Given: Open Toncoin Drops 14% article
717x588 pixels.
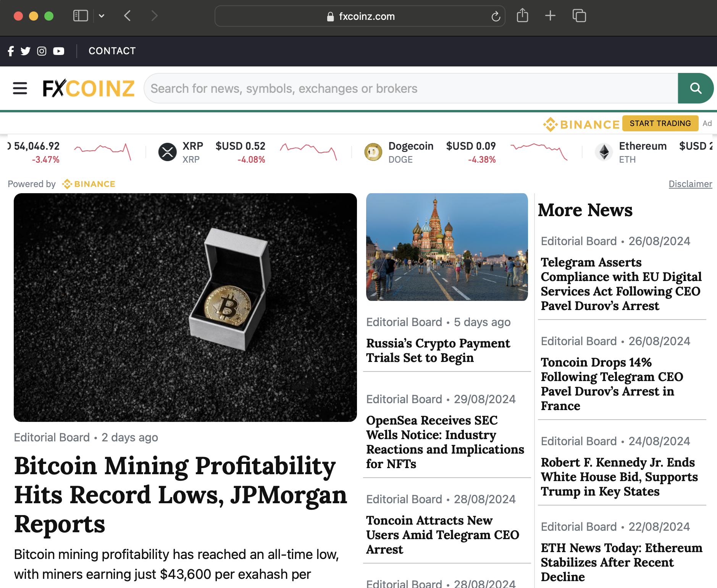Looking at the screenshot, I should tap(612, 384).
